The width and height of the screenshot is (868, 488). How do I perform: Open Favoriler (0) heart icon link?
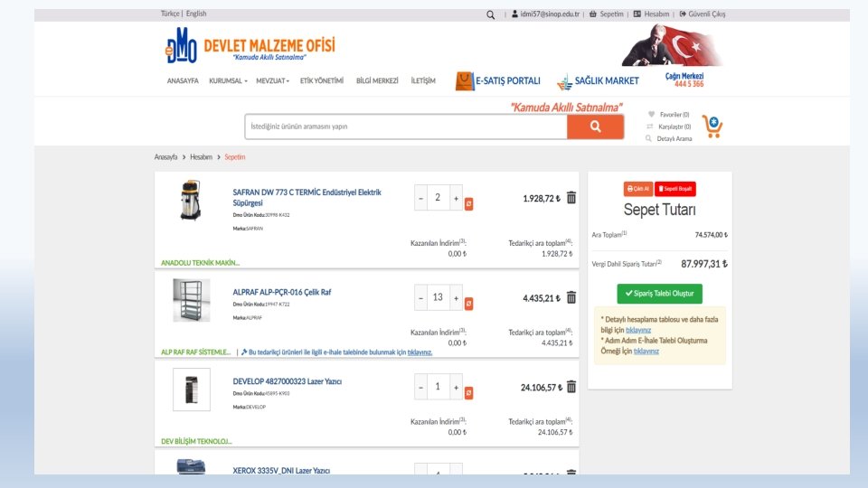tap(668, 115)
